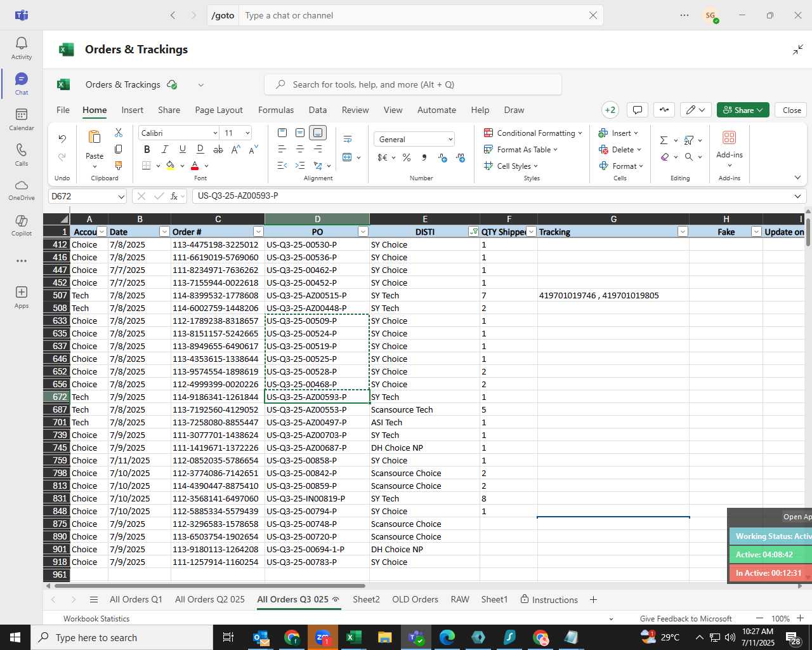Open the Insert ribbon tab
This screenshot has height=650, width=812.
(133, 110)
